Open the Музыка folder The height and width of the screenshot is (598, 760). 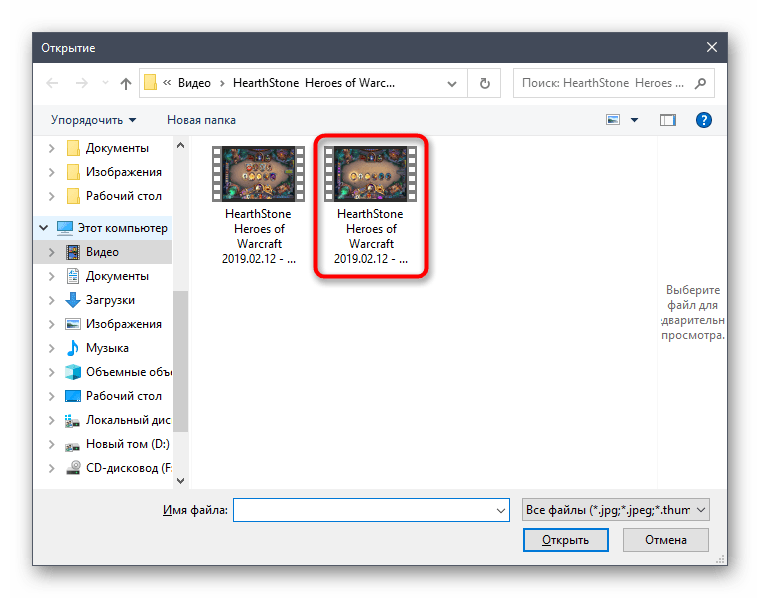[x=97, y=348]
